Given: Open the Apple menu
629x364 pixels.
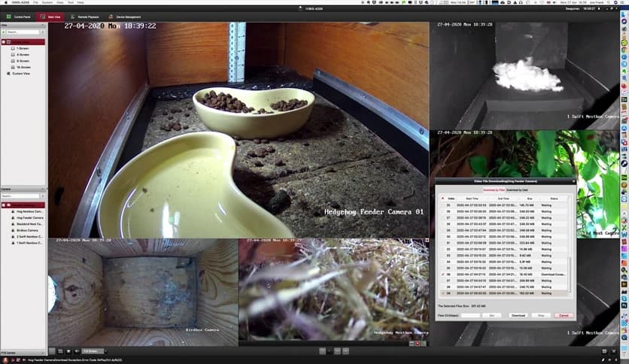Looking at the screenshot, I should (5, 2).
